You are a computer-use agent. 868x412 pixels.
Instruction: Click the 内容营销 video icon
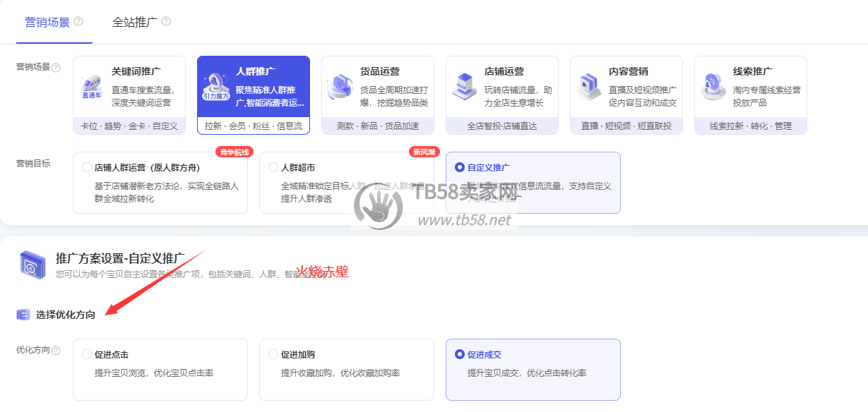point(588,87)
